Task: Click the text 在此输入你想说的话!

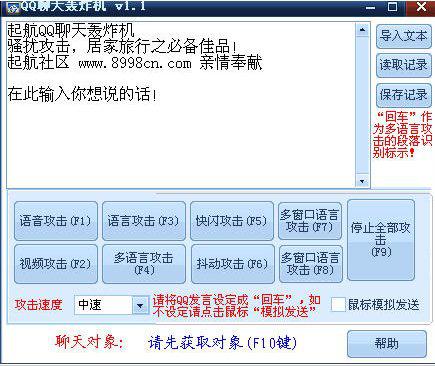Action: click(x=82, y=94)
